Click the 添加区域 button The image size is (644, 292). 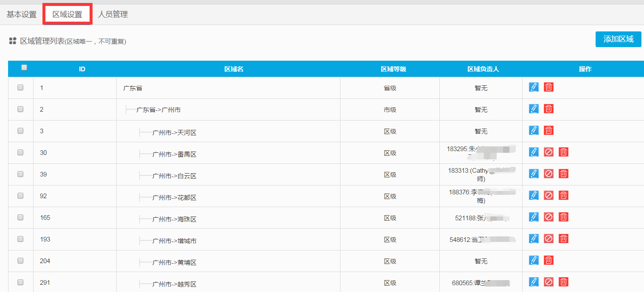pyautogui.click(x=618, y=39)
